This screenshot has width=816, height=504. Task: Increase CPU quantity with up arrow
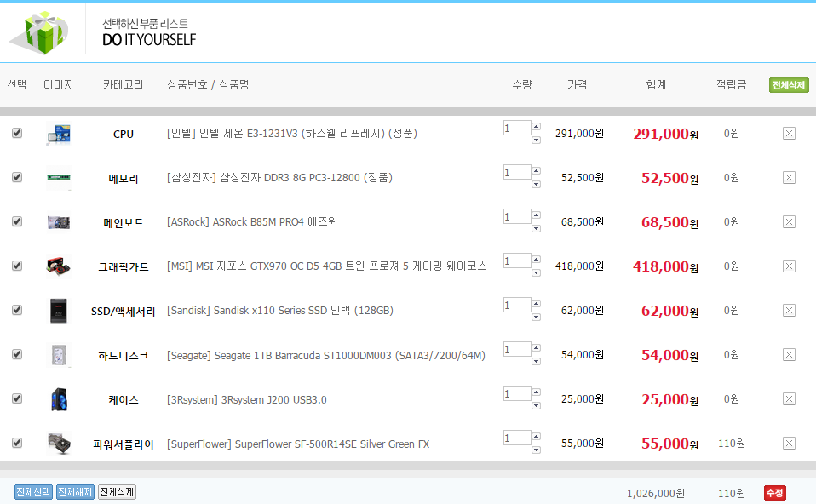click(x=536, y=126)
